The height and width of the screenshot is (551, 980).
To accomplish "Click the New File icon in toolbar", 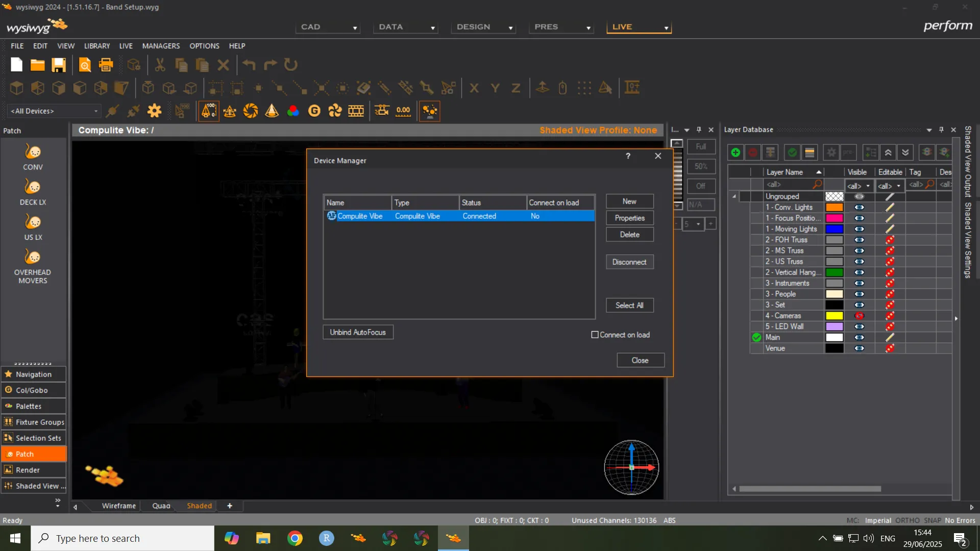I will point(16,65).
